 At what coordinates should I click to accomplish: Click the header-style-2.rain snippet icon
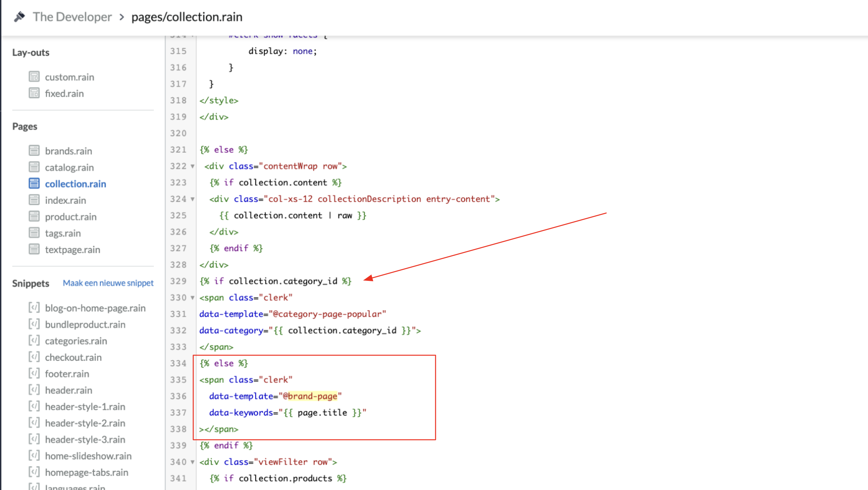click(x=34, y=423)
